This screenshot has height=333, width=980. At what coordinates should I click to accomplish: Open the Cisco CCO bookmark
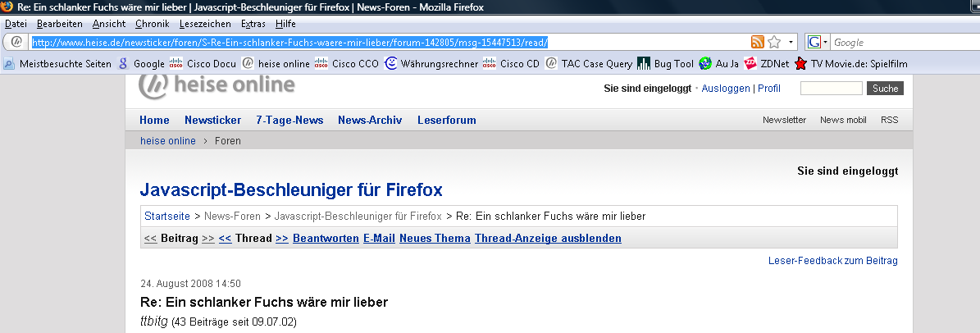(x=347, y=64)
